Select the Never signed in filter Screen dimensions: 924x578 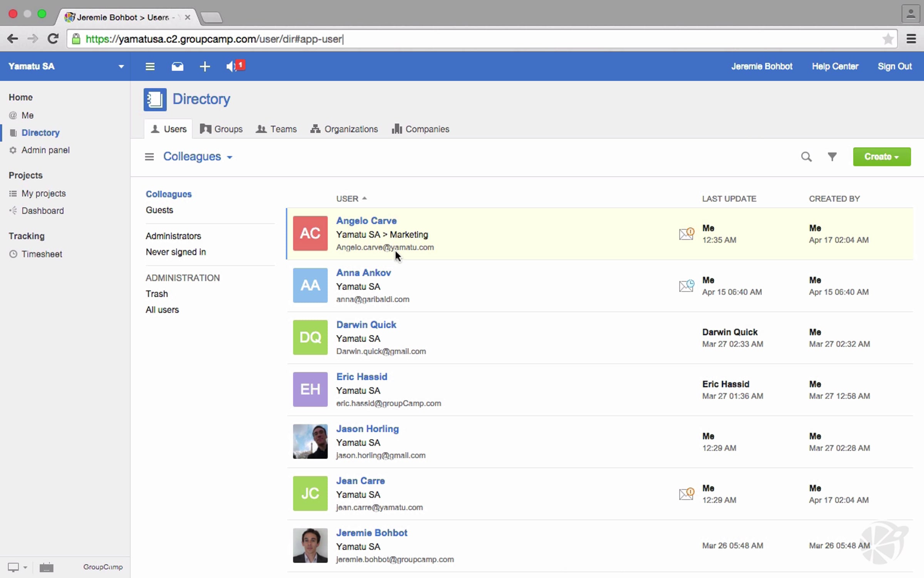click(176, 252)
